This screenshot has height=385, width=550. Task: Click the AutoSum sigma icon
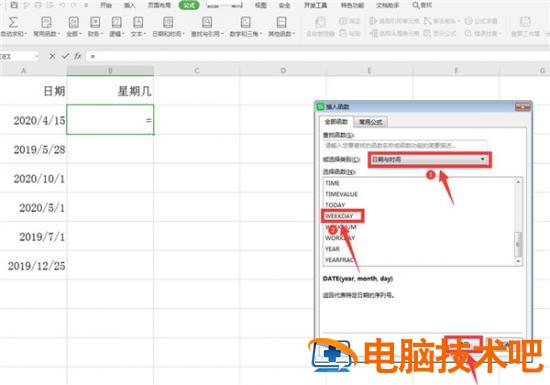[x=13, y=22]
